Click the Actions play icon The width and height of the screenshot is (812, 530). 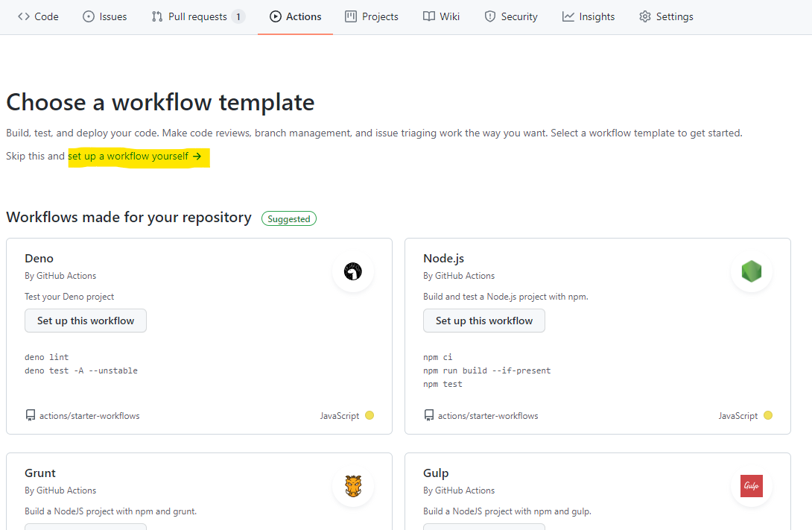(x=276, y=16)
